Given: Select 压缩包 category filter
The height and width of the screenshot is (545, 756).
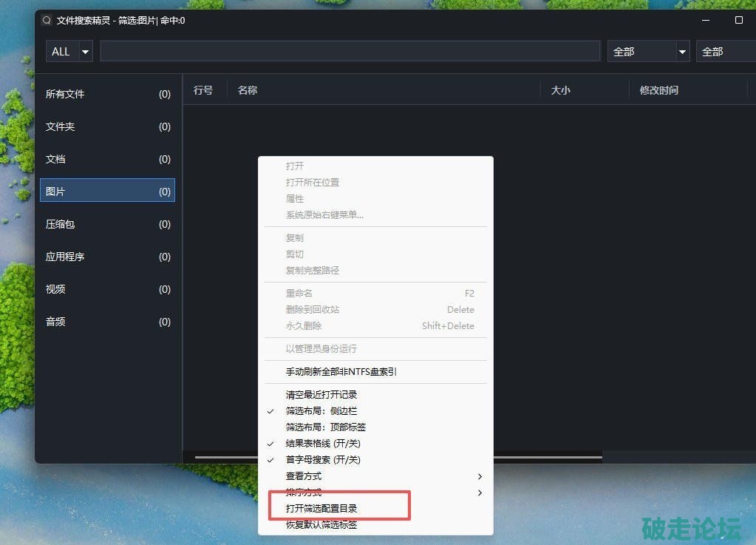Looking at the screenshot, I should [107, 224].
